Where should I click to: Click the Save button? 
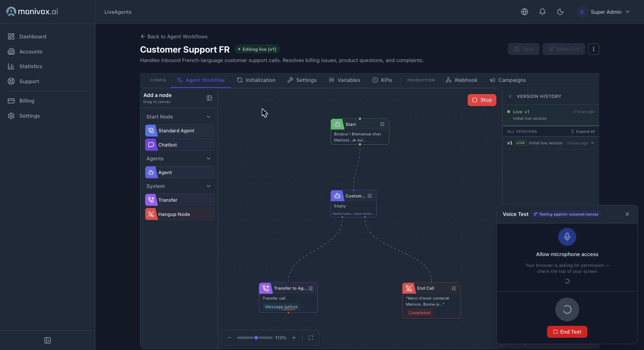pos(524,49)
